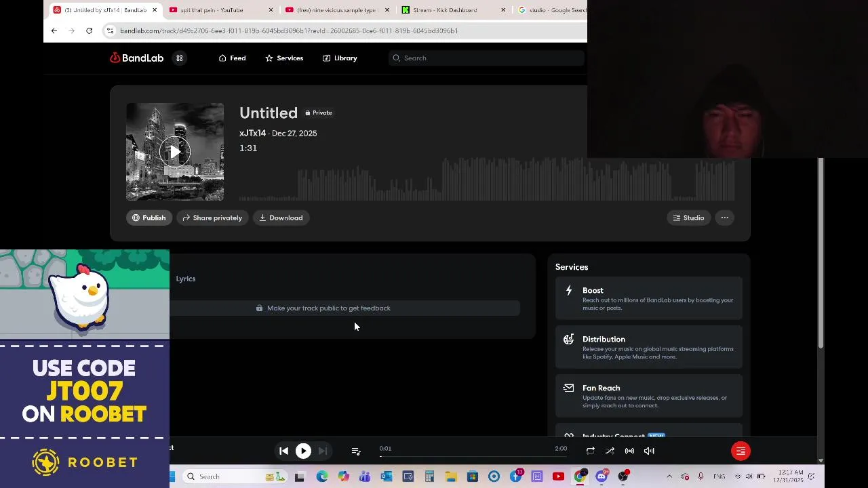Click the Fan Reach envelope icon

(568, 388)
